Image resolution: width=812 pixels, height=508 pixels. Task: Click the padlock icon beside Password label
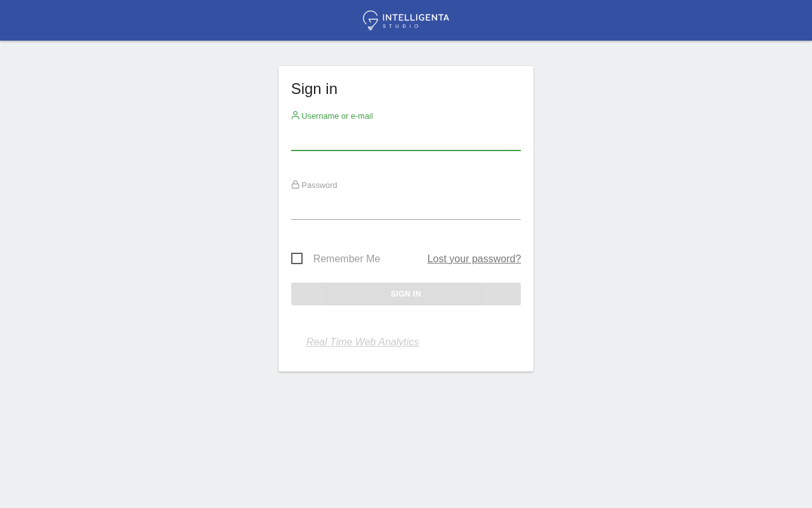pos(295,185)
